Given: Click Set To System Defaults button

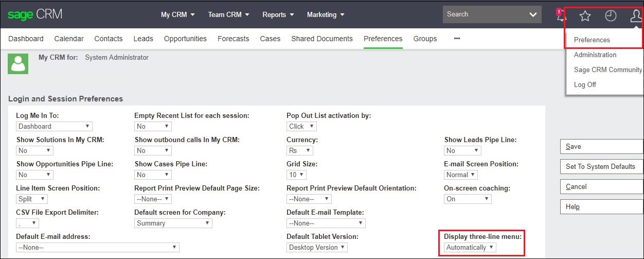Looking at the screenshot, I should 601,166.
